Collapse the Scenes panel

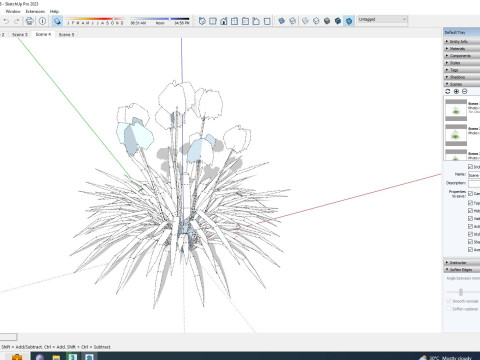click(x=462, y=84)
